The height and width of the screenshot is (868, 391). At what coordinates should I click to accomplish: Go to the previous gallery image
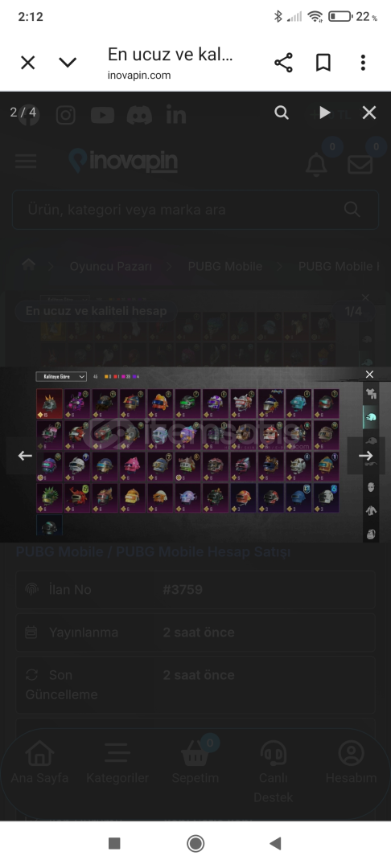(x=25, y=456)
